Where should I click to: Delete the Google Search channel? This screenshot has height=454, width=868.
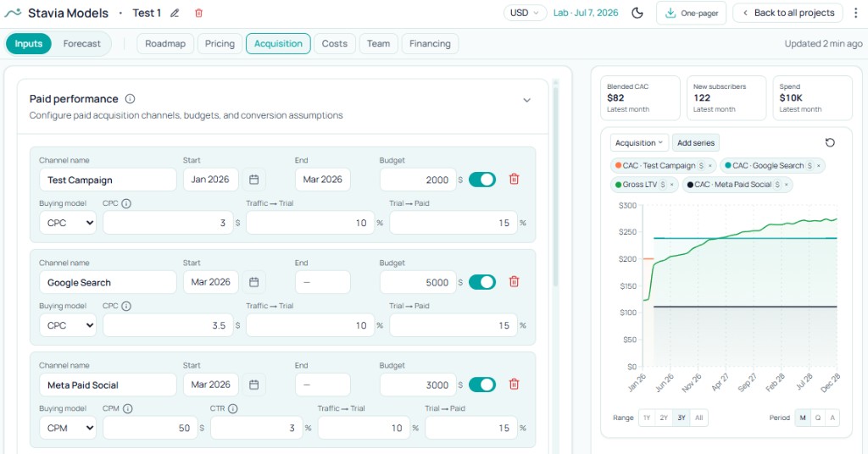click(x=515, y=282)
